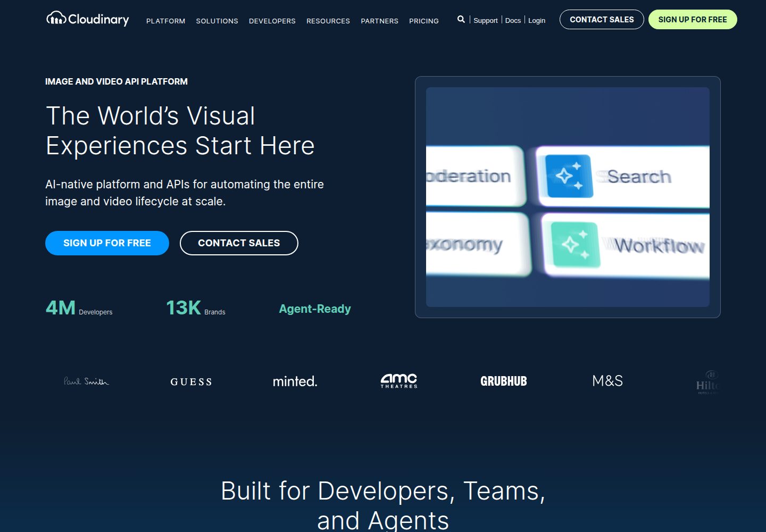Click the blue sparkle Search icon
Screen dimensions: 766x532
(x=569, y=176)
